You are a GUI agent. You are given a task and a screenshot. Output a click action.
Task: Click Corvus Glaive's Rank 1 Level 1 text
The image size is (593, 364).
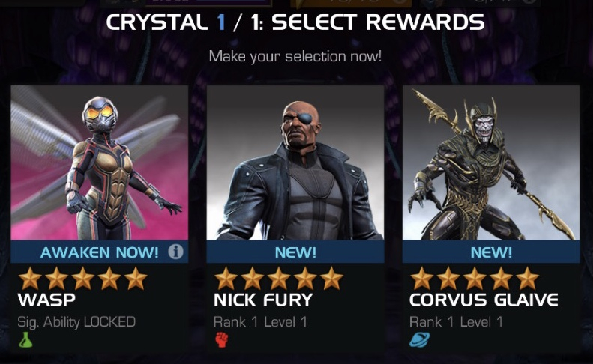pos(456,322)
